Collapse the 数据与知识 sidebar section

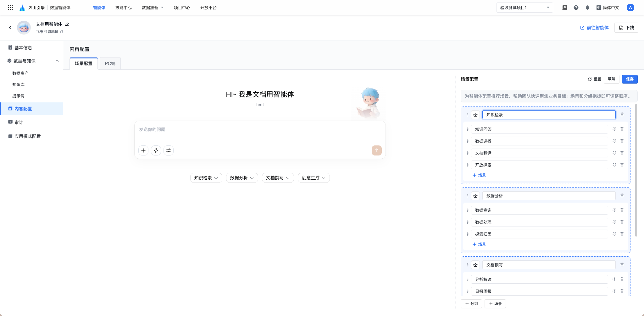coord(57,61)
